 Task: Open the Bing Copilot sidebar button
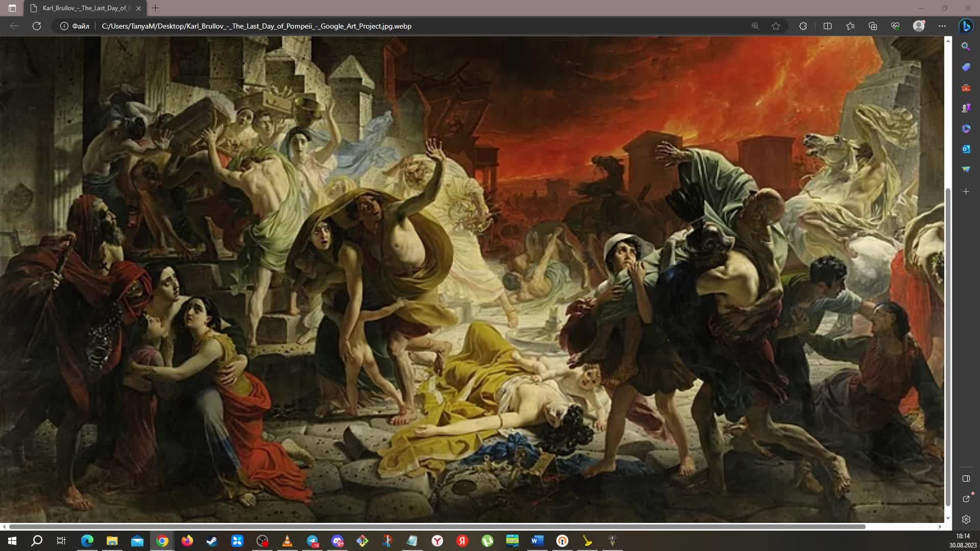coord(966,26)
